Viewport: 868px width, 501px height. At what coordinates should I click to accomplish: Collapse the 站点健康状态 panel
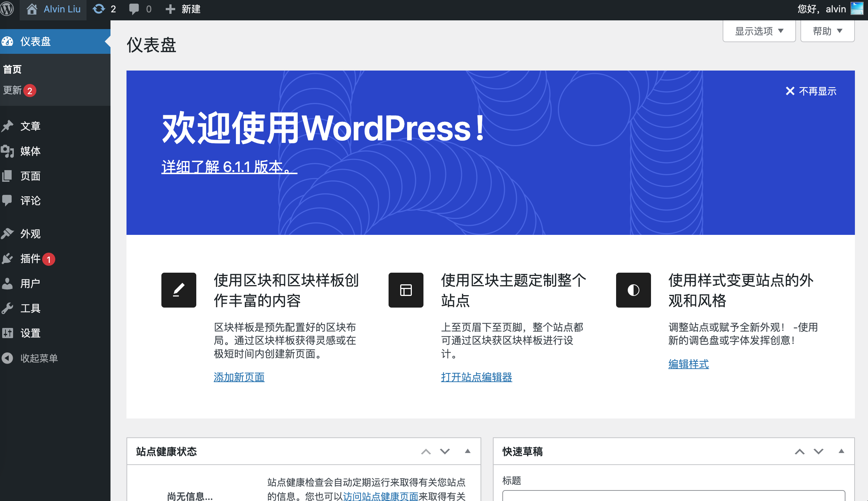tap(468, 451)
